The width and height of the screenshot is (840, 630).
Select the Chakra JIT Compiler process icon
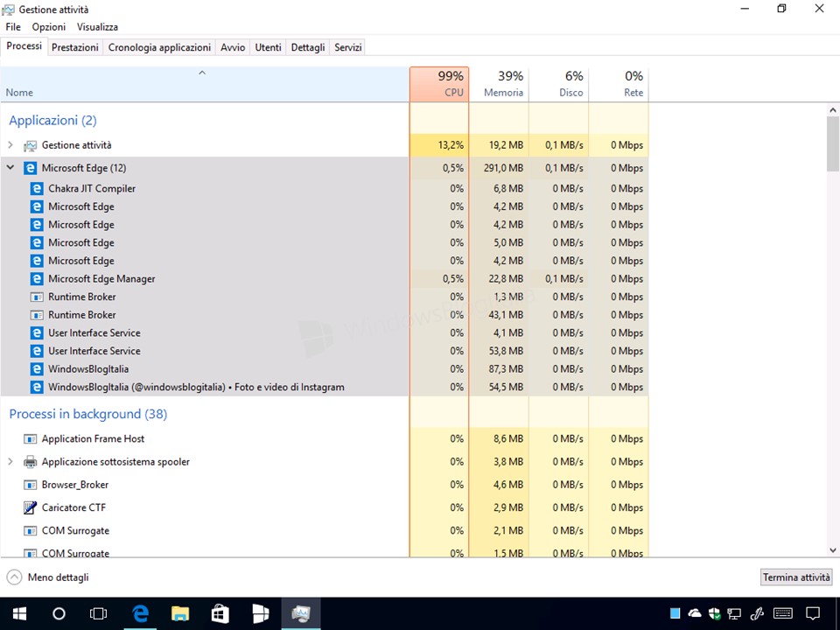37,189
